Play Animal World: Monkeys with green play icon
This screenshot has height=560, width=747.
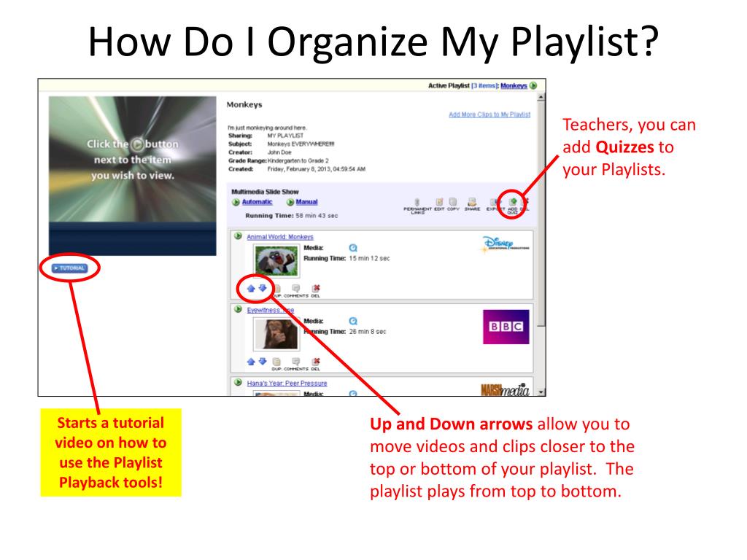coord(238,236)
